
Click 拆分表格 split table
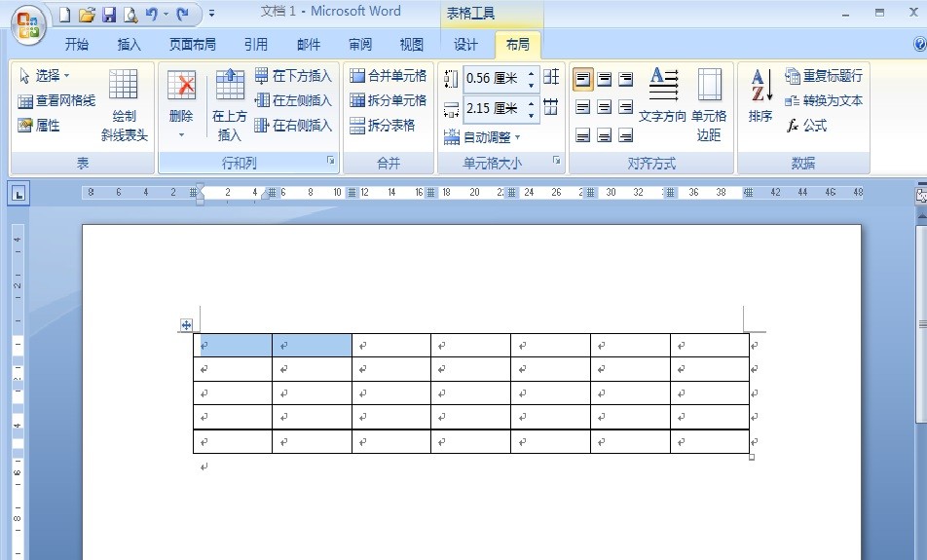pyautogui.click(x=383, y=126)
